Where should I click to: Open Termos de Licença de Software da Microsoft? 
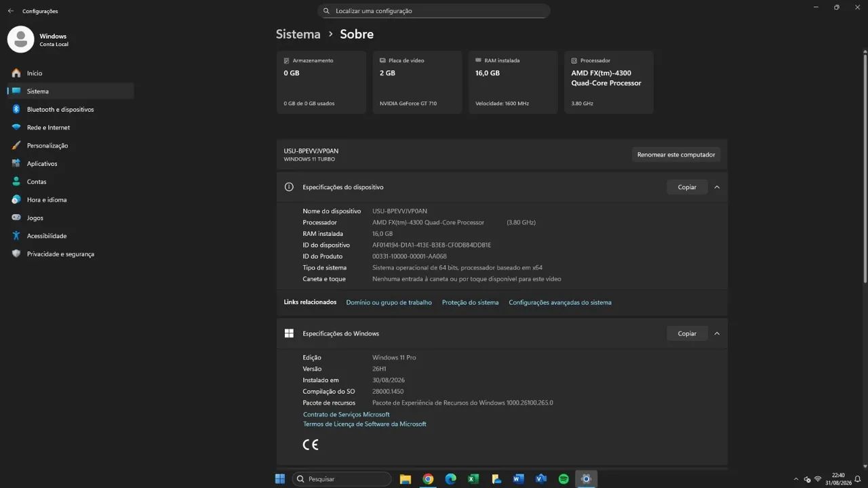point(365,424)
